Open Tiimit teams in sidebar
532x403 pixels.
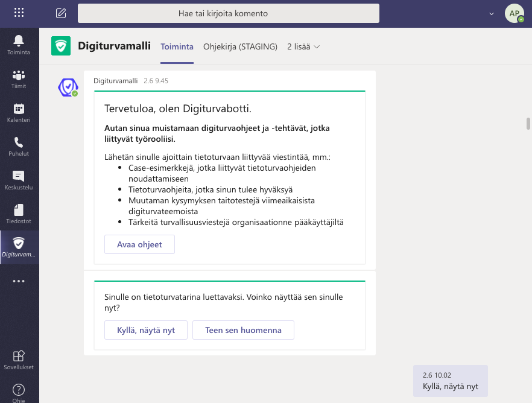click(x=19, y=80)
